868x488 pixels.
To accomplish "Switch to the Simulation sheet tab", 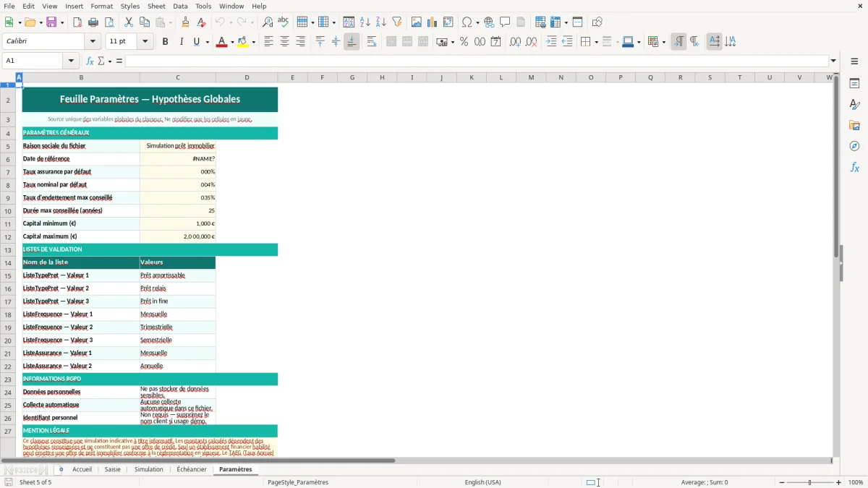I will click(148, 470).
